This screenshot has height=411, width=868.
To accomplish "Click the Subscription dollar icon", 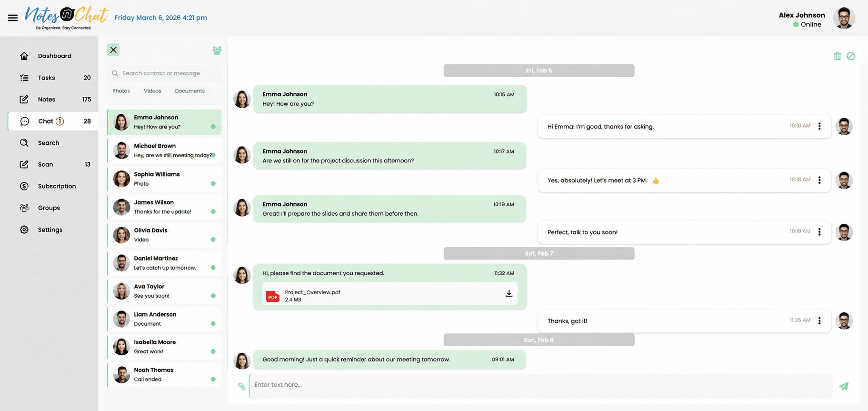I will coord(24,186).
